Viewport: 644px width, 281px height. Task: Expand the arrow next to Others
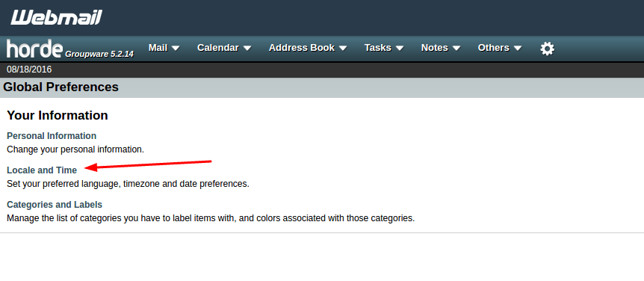click(518, 48)
